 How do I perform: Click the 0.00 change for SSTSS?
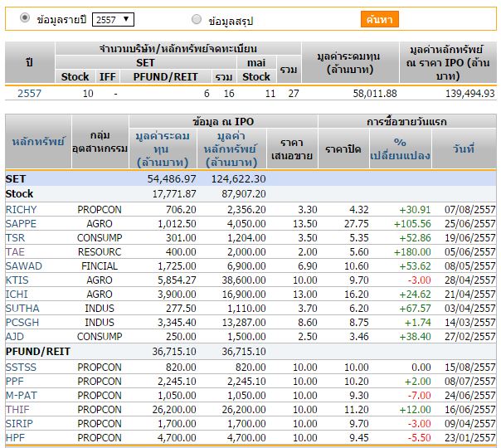click(421, 368)
